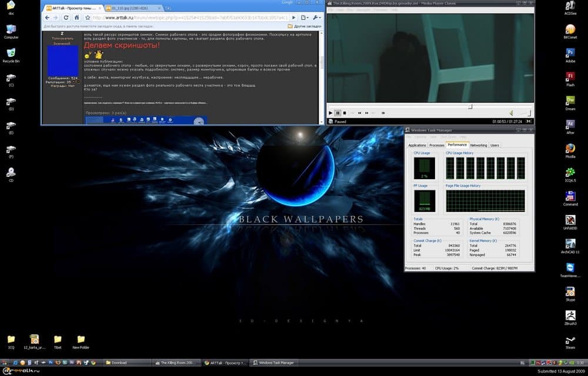Click the Back button in Chrome
The height and width of the screenshot is (376, 588).
pyautogui.click(x=47, y=18)
